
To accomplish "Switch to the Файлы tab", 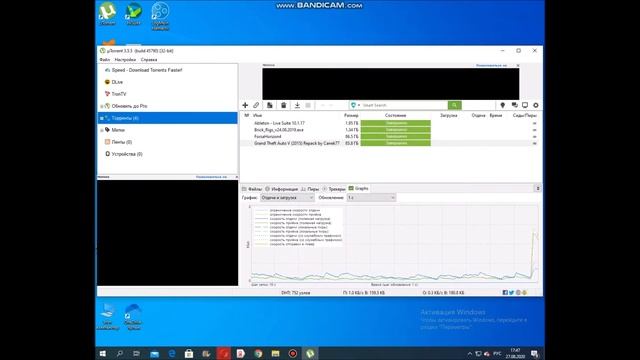I will coord(252,189).
